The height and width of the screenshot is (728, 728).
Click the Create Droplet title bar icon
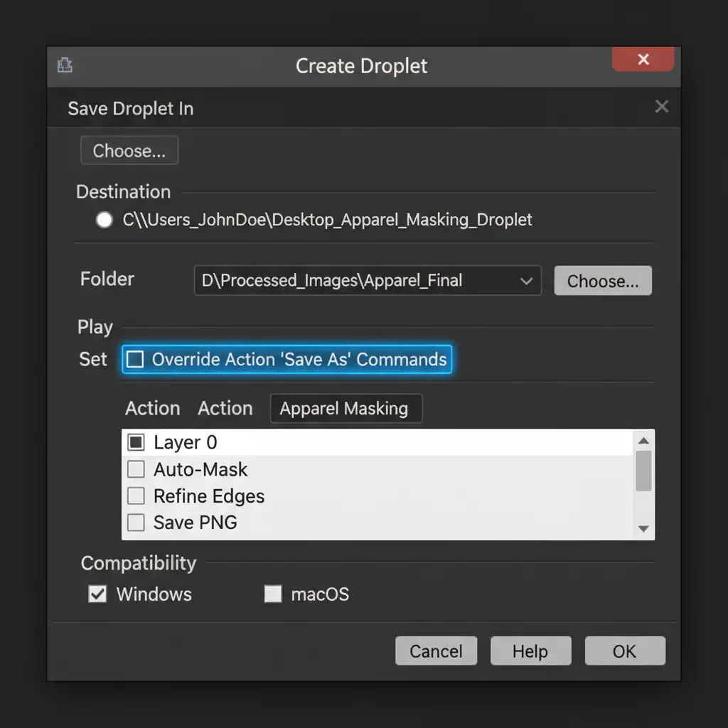[x=65, y=66]
